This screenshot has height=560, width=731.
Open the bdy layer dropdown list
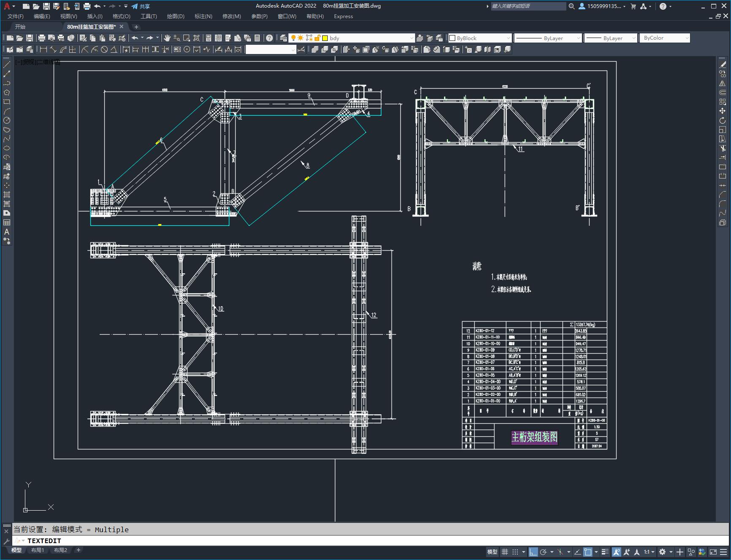(x=412, y=38)
